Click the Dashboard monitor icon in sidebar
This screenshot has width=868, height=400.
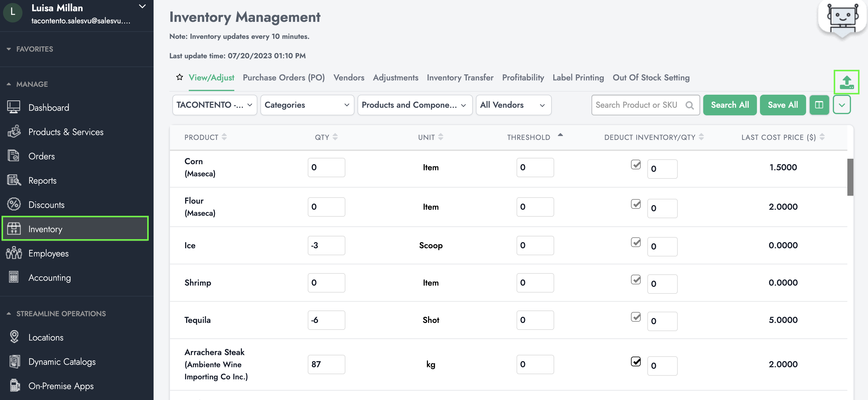[13, 107]
